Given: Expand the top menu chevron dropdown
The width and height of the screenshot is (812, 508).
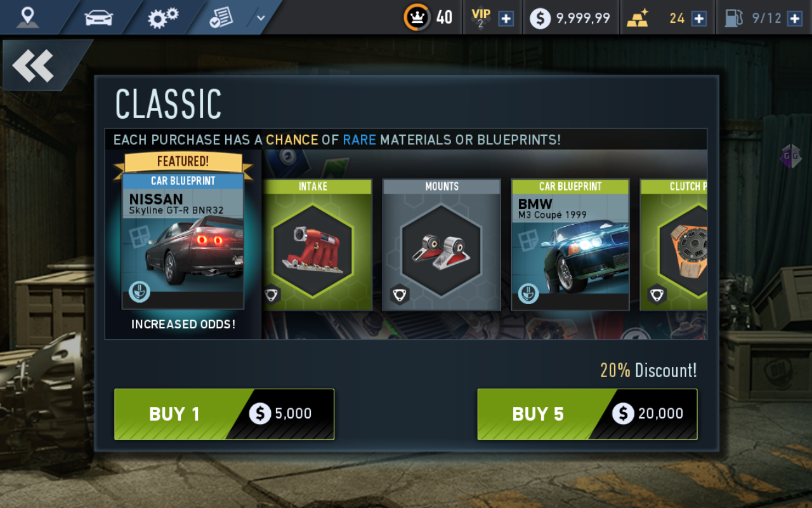Looking at the screenshot, I should pos(261,18).
